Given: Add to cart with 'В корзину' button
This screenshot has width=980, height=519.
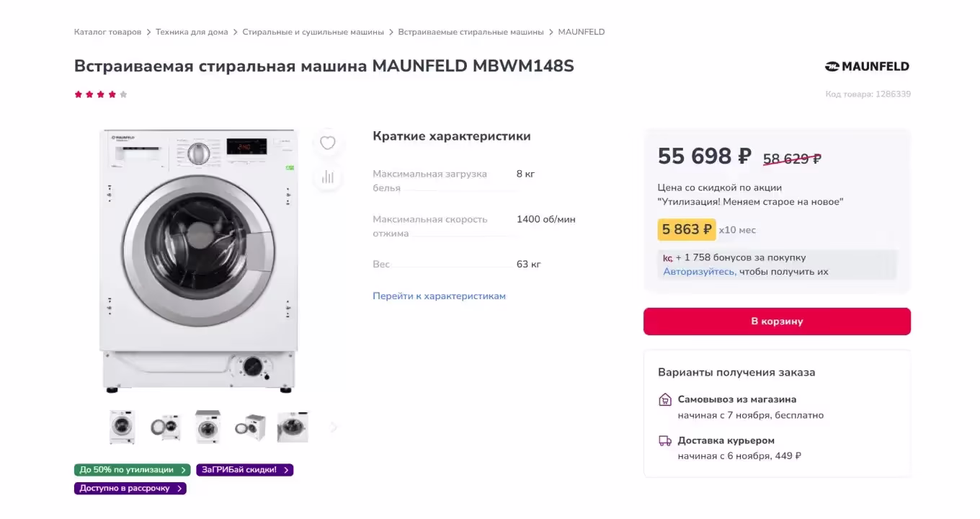Looking at the screenshot, I should (777, 321).
